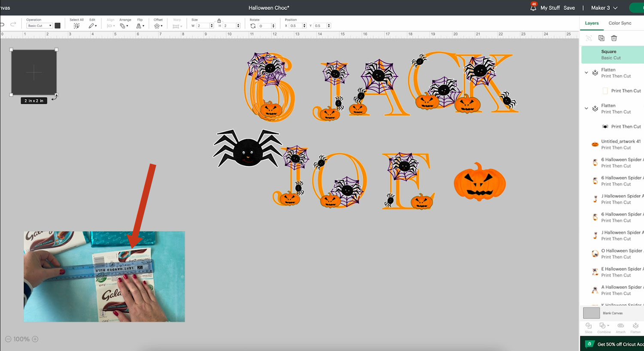Delete the layer using the trash icon
The image size is (644, 351).
tap(614, 38)
